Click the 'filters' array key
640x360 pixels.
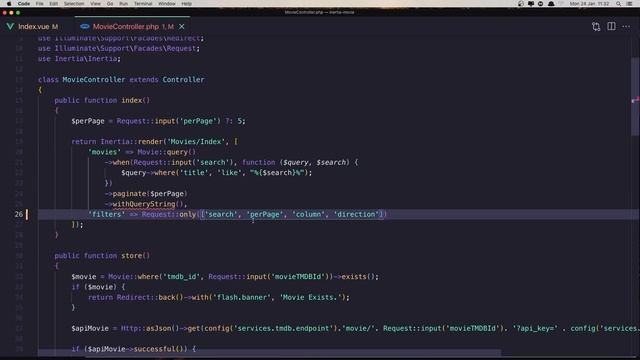pyautogui.click(x=107, y=214)
